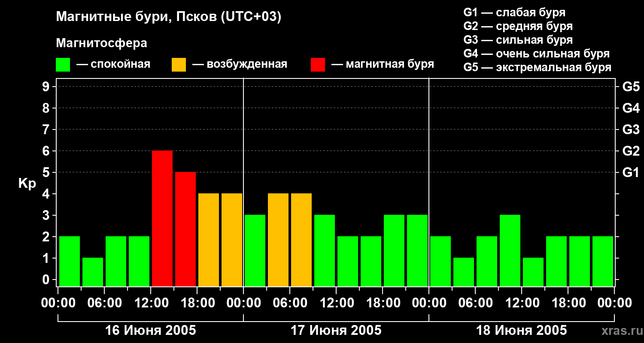This screenshot has height=343, width=644.
Task: Click the 'G5 — экстремальная буря' legend line
Action: pyautogui.click(x=538, y=67)
